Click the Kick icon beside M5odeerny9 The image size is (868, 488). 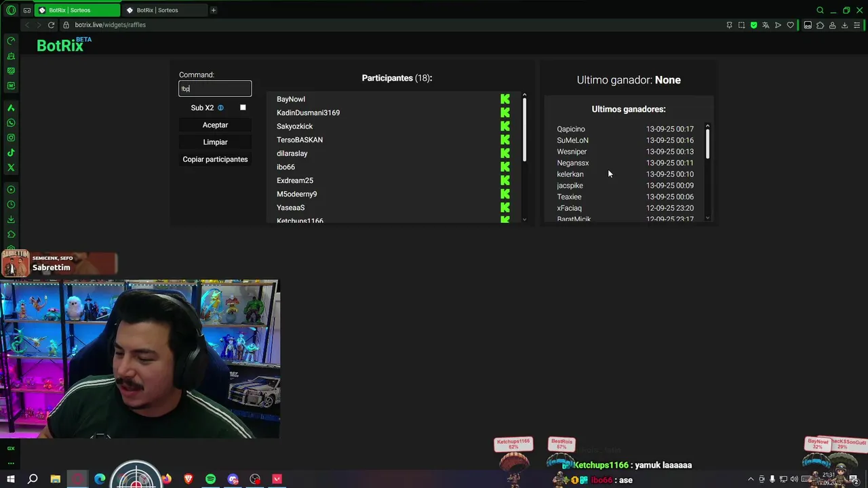click(505, 194)
